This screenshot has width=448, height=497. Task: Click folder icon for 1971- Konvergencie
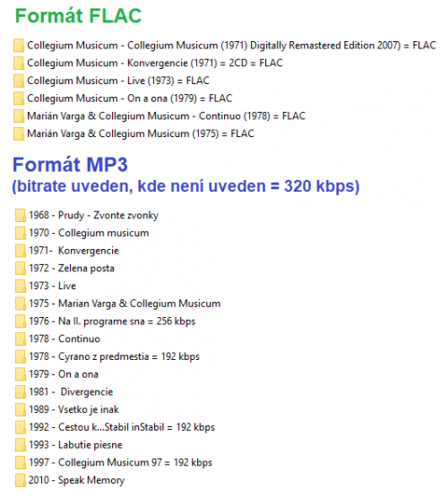[21, 251]
